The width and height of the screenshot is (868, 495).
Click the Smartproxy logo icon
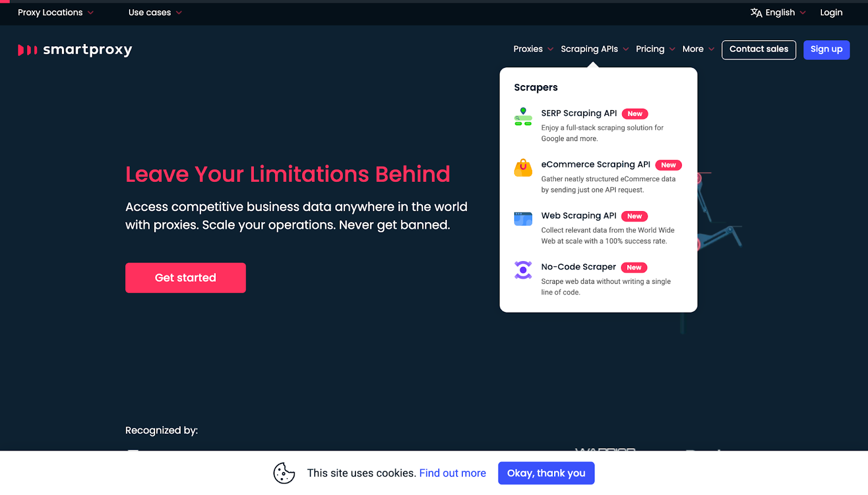(x=28, y=50)
